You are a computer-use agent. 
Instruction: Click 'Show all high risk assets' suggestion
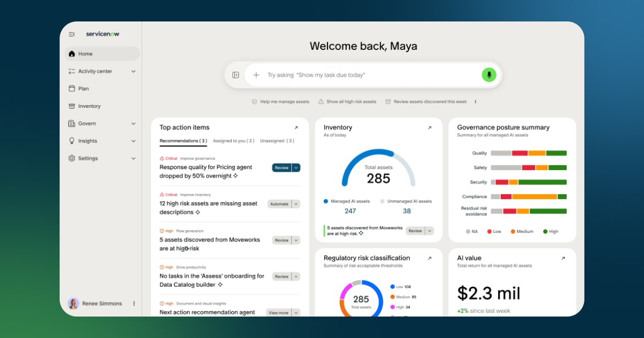347,101
